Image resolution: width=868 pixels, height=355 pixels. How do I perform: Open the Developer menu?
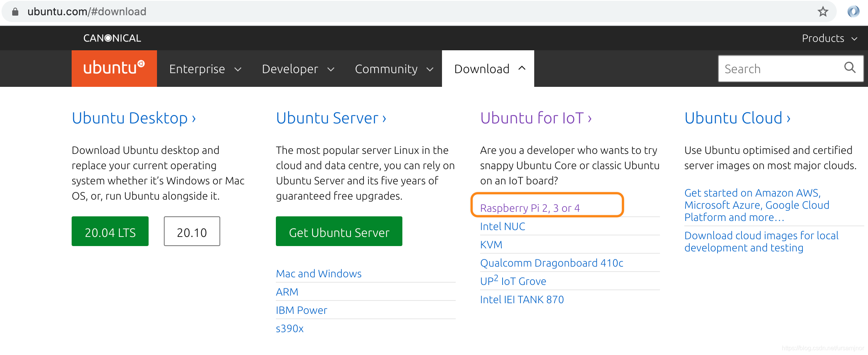pyautogui.click(x=298, y=69)
